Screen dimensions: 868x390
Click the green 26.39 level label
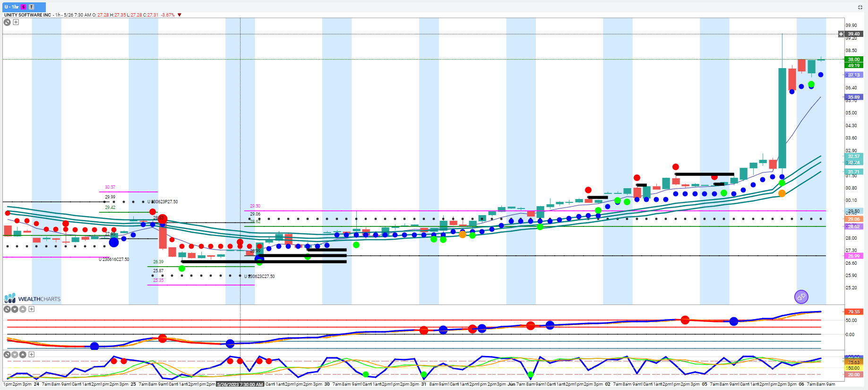click(158, 262)
